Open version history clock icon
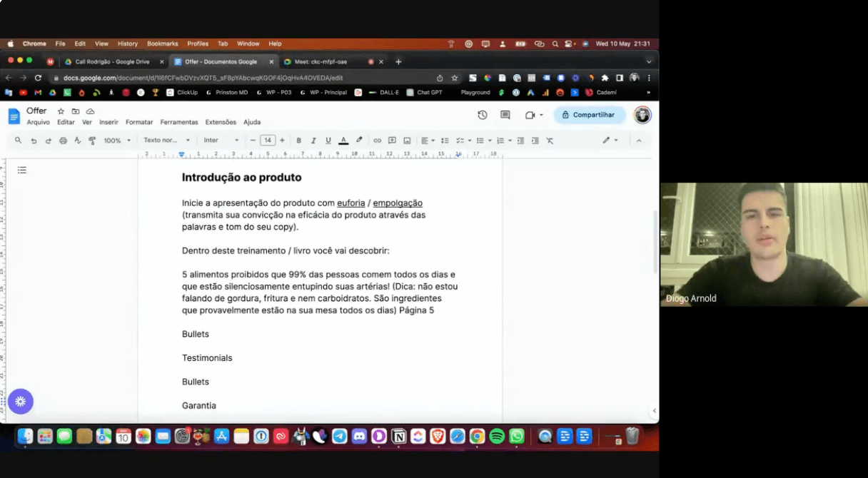868x478 pixels. [483, 115]
